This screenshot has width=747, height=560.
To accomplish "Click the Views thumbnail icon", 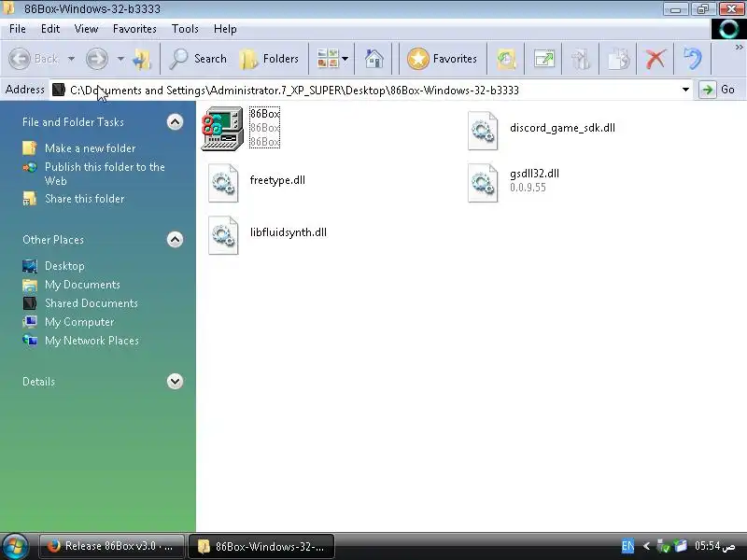I will click(x=328, y=59).
